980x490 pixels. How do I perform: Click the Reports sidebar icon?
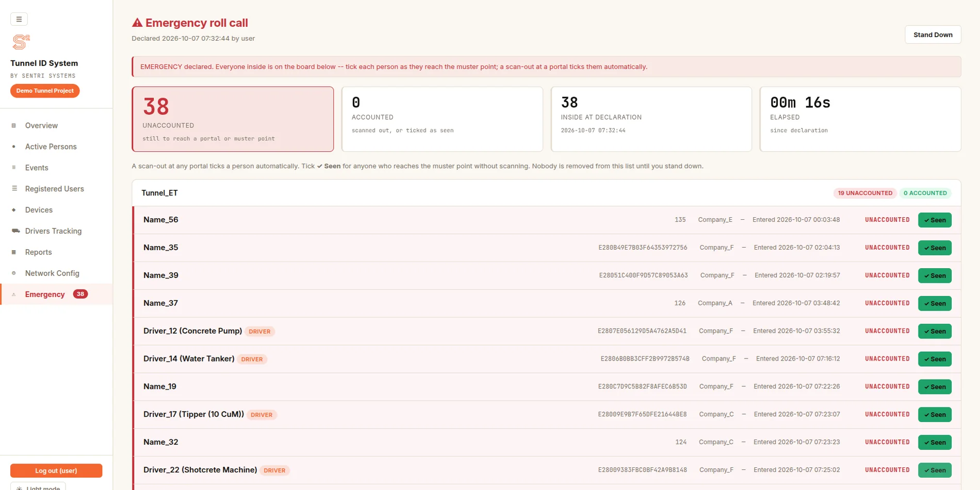point(14,252)
